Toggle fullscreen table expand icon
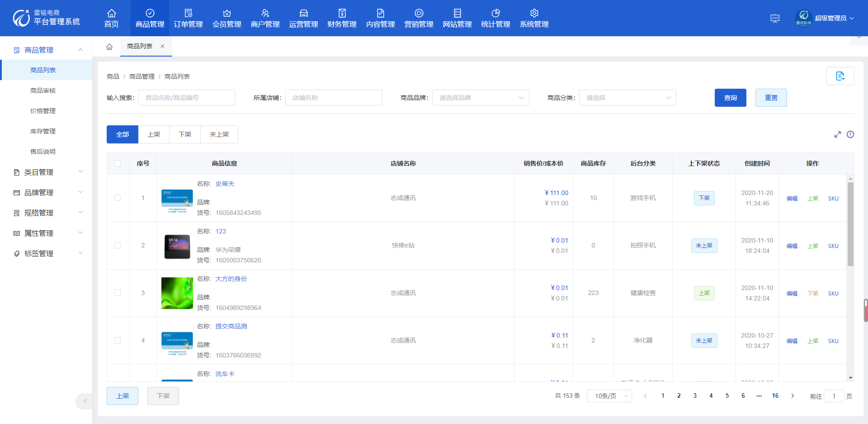868x424 pixels. point(838,134)
